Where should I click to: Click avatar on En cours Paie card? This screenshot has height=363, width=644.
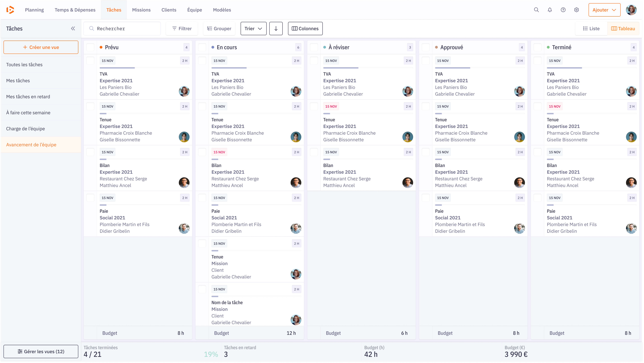[296, 228]
